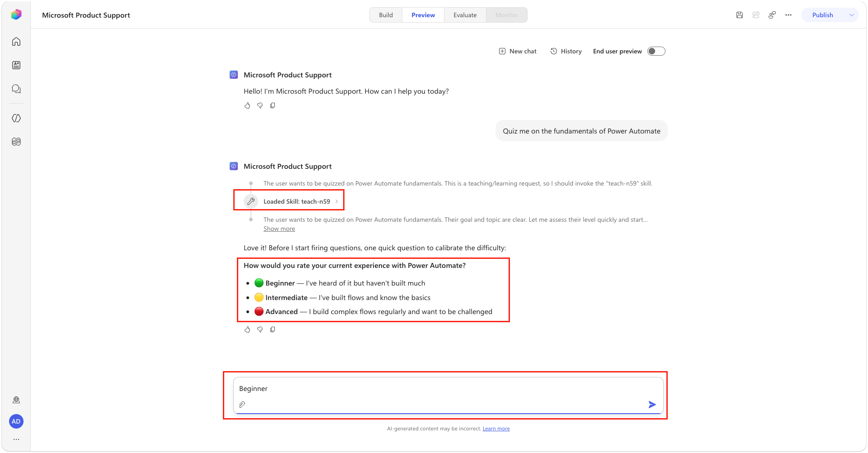Click the Publish button
Screen dimensions: 868x453
pos(822,15)
